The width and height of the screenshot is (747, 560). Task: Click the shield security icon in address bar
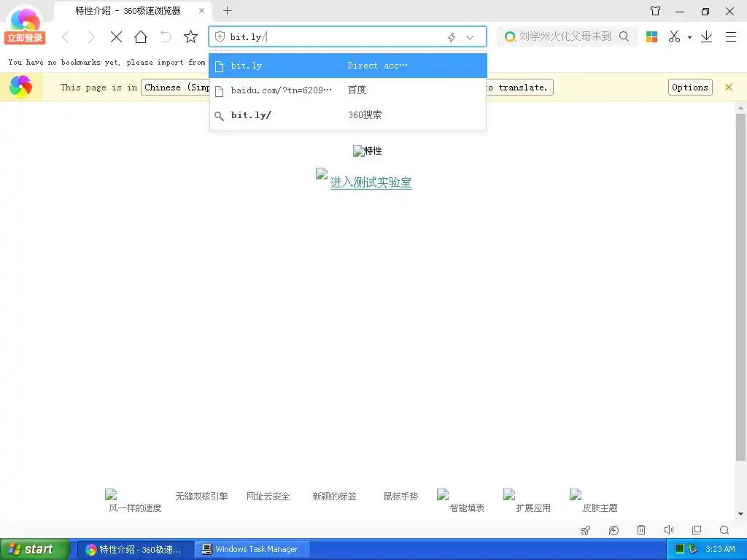(x=220, y=36)
